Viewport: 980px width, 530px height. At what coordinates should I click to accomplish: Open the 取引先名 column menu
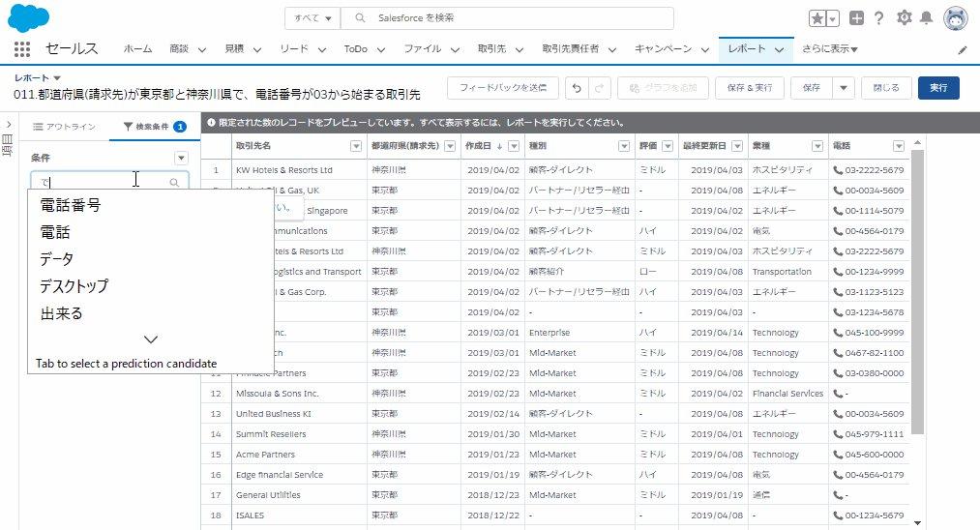(356, 146)
